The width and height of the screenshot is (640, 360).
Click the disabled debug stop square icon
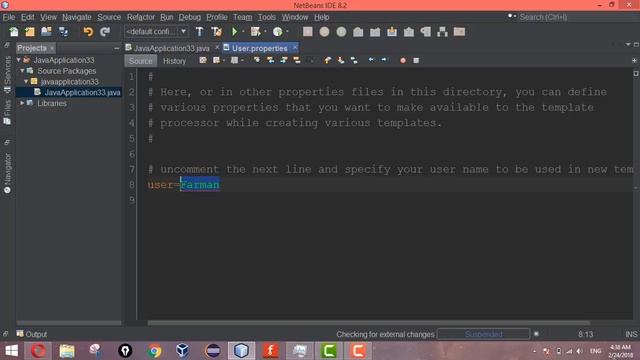pos(308,32)
